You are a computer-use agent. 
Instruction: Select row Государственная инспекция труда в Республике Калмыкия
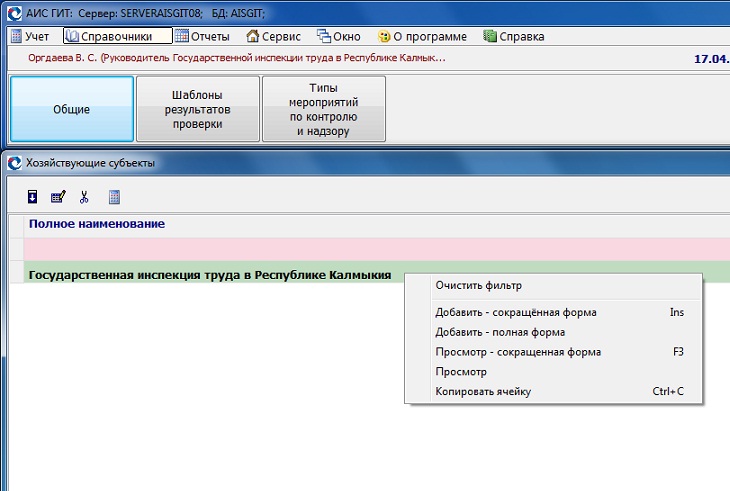[x=210, y=275]
